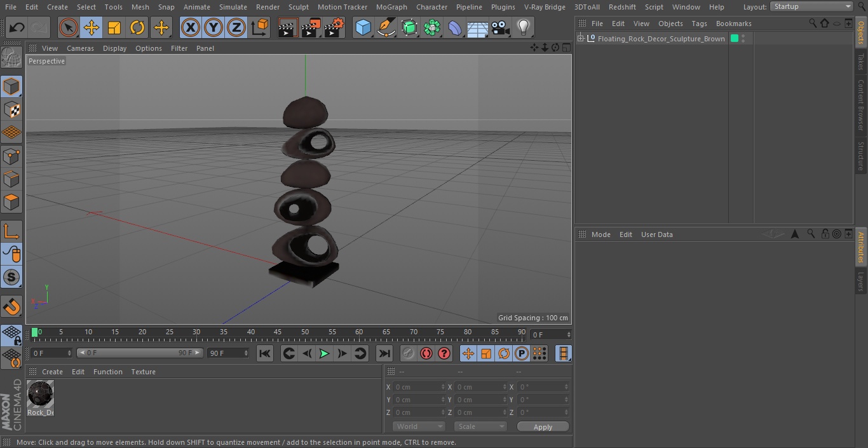Click the Undo arrow icon
868x448 pixels.
17,27
